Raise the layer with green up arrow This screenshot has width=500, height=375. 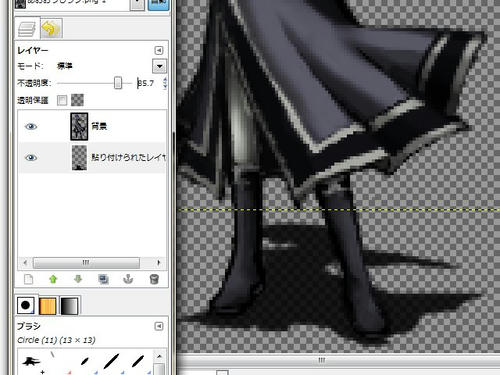pos(53,279)
